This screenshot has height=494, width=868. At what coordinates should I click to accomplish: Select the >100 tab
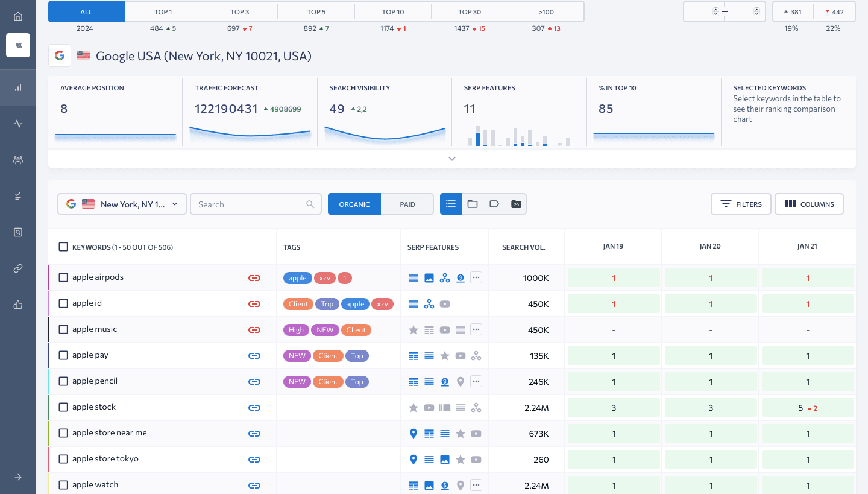(546, 11)
